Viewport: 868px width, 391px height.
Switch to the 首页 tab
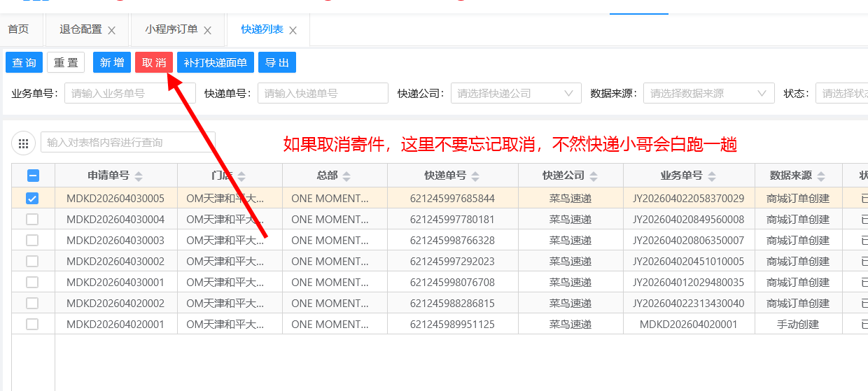tap(19, 29)
